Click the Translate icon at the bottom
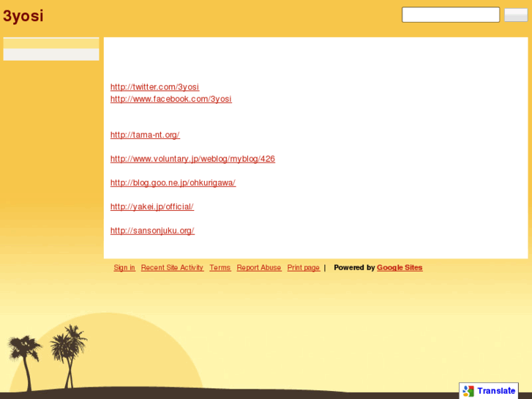Screen dimensions: 532x399 pyautogui.click(x=468, y=391)
